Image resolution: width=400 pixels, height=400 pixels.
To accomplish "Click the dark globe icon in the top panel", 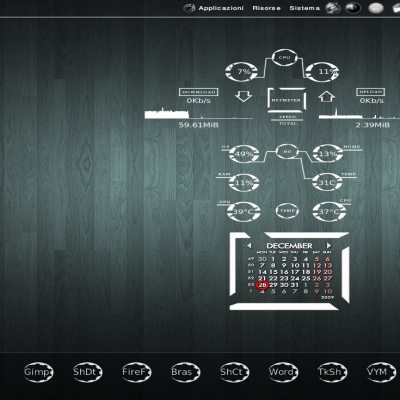I will [353, 8].
